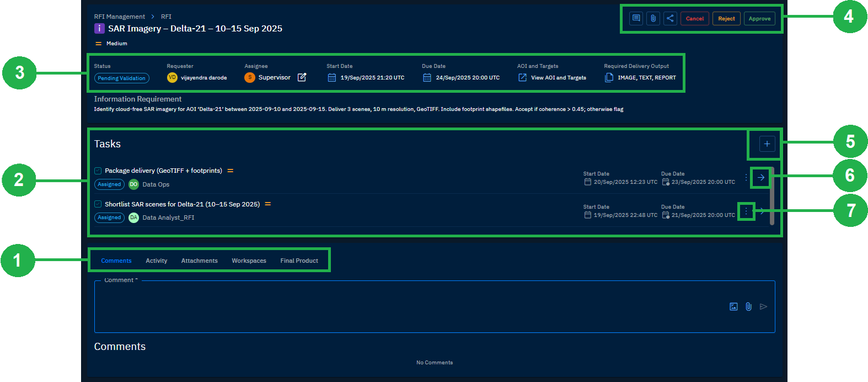Open the comments icon in top toolbar
The width and height of the screenshot is (868, 382).
coord(636,18)
